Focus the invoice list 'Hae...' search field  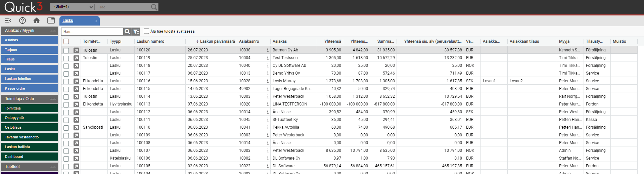click(92, 32)
